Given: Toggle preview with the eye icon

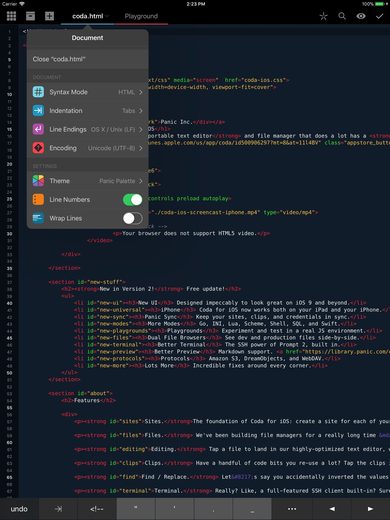Looking at the screenshot, I should point(361,16).
